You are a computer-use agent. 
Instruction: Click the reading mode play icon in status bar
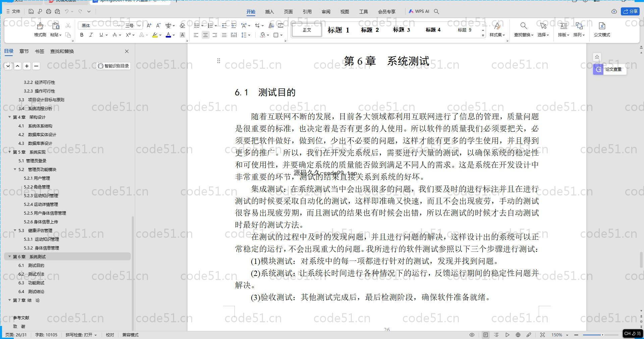coord(507,335)
